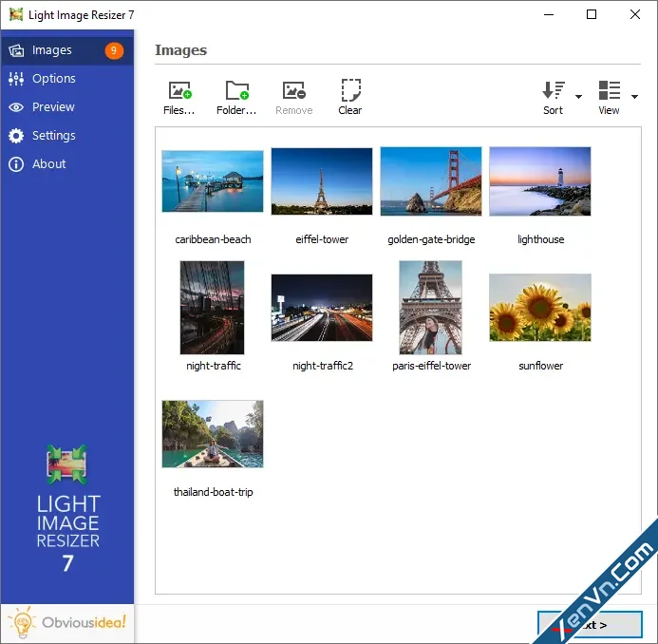Click the Obviousidea! logo link

coord(67,623)
